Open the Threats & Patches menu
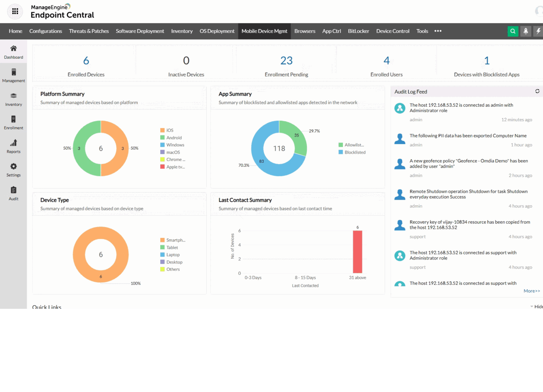The height and width of the screenshot is (392, 543). (x=89, y=31)
